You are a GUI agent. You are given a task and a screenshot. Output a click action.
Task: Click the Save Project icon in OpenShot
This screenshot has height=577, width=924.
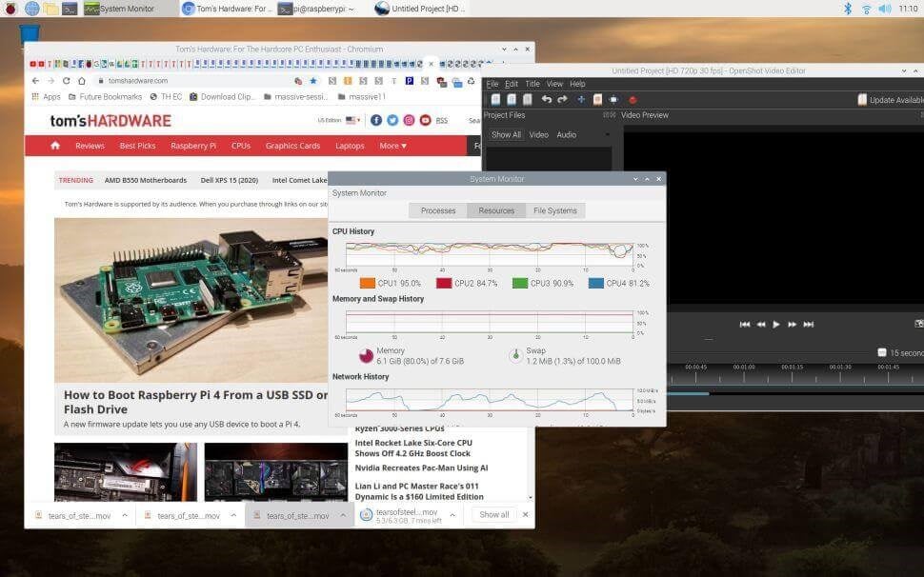click(x=528, y=100)
